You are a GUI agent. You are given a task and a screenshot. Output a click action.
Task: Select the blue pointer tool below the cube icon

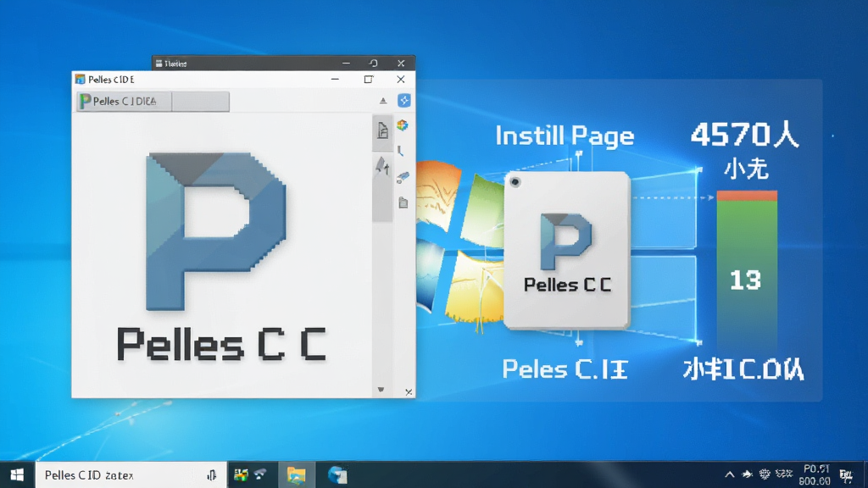(x=400, y=151)
